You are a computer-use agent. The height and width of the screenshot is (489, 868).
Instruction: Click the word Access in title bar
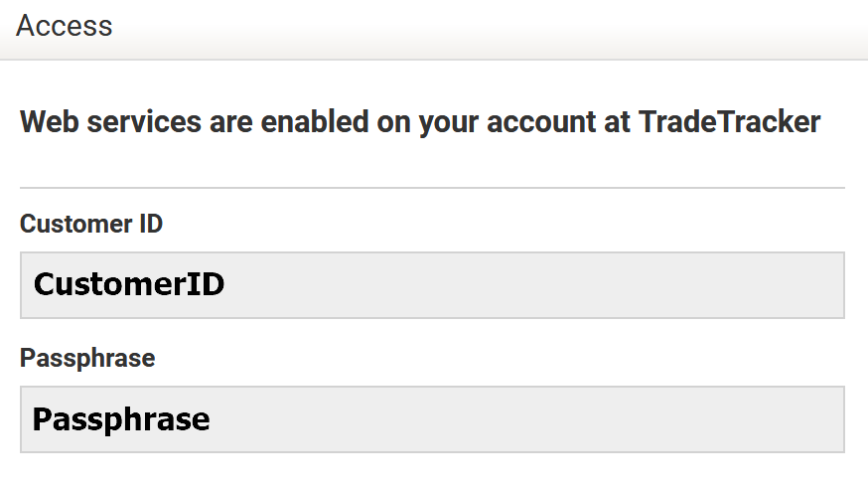(65, 26)
